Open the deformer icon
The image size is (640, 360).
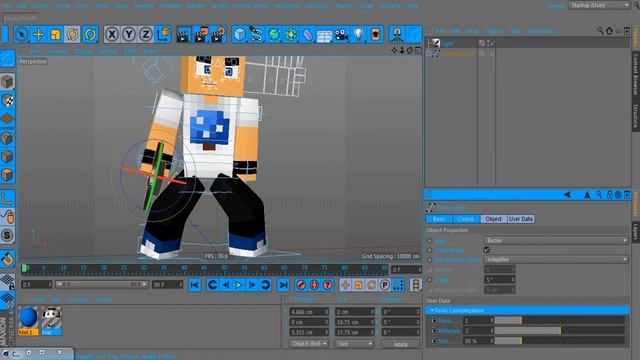(x=308, y=34)
